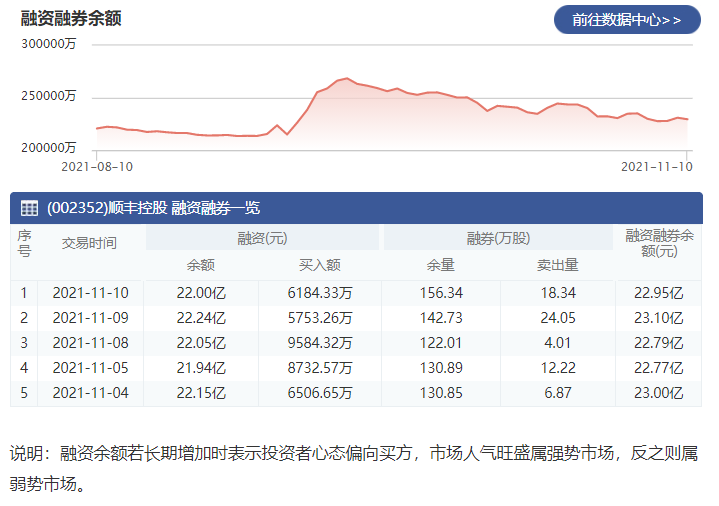This screenshot has height=506, width=719.
Task: Click the 200000万 axis label
Action: pos(49,148)
